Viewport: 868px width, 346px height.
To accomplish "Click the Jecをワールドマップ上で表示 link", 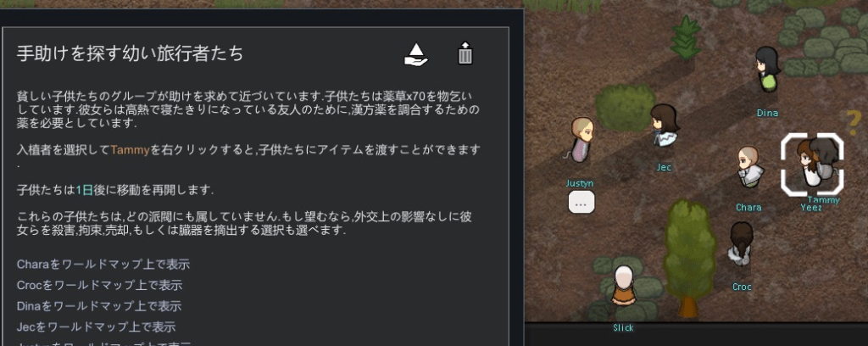I will (96, 326).
